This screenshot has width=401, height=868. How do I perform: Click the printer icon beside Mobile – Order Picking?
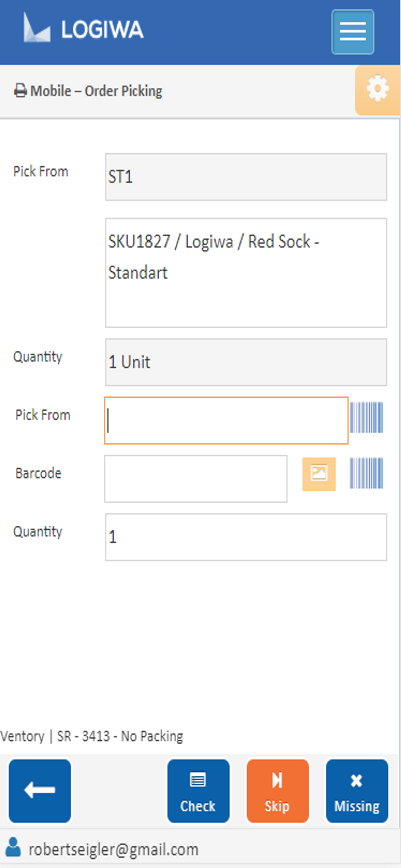[20, 91]
